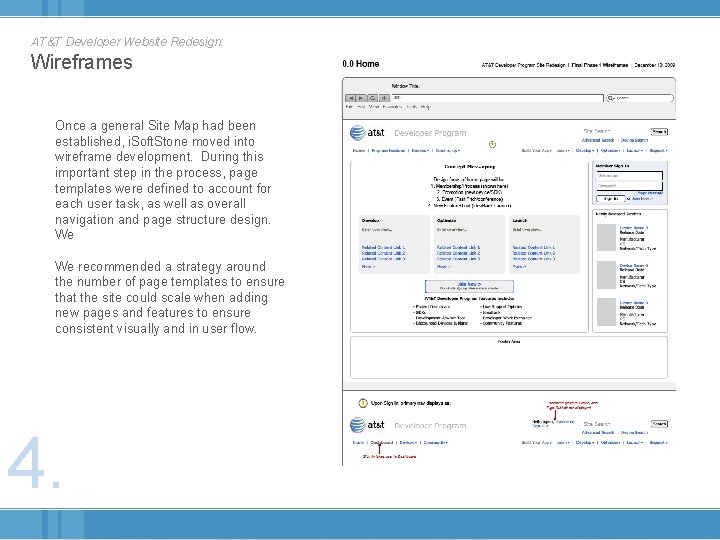
Task: Click the browser forward arrow icon
Action: 361,98
